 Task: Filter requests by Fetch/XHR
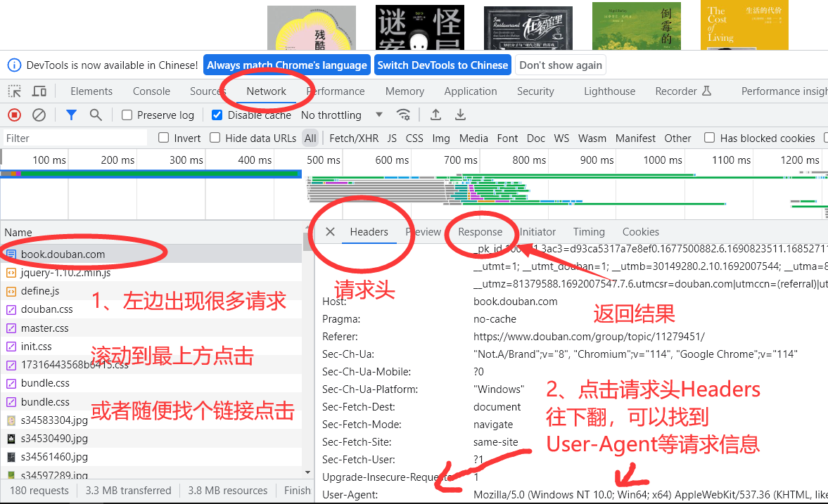tap(354, 138)
